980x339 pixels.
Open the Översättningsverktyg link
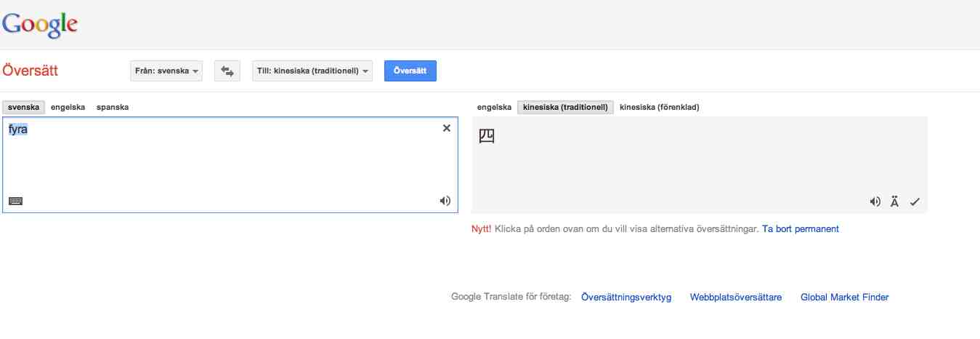pyautogui.click(x=626, y=297)
